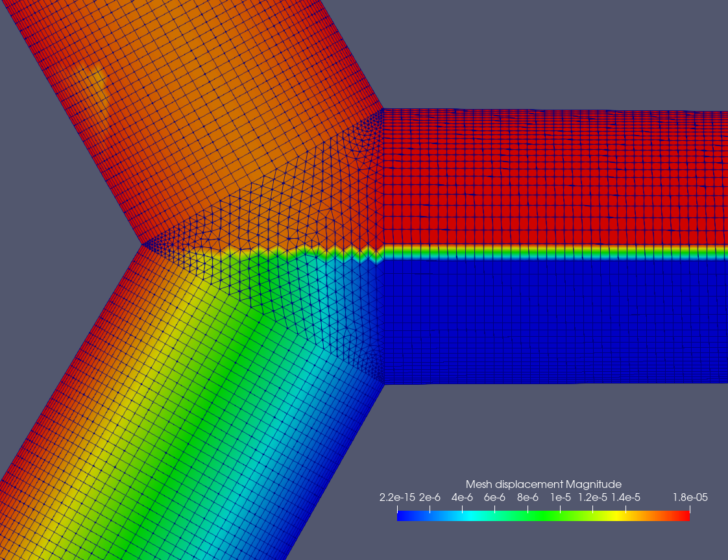Click the 1e-5 tick label on legend
Screen dimensions: 728x560
(x=561, y=498)
